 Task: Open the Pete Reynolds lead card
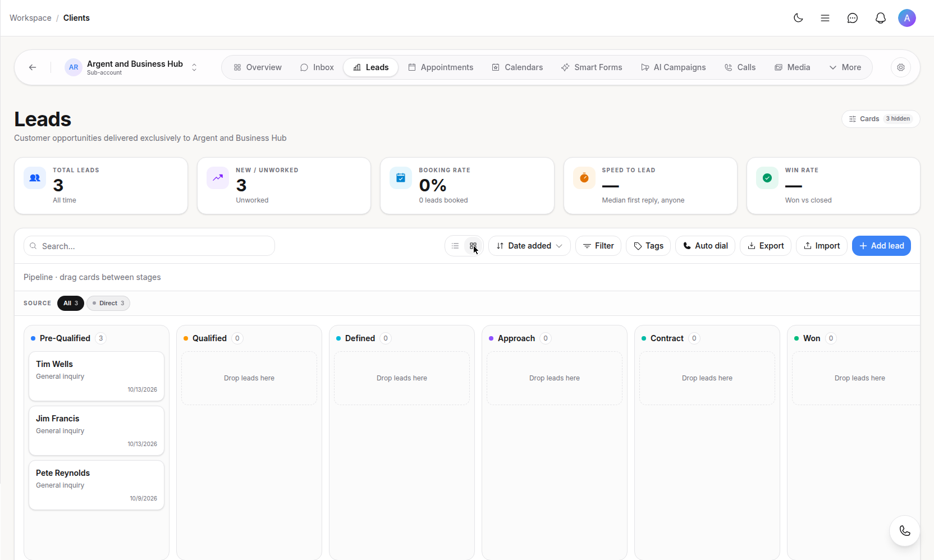click(x=97, y=485)
